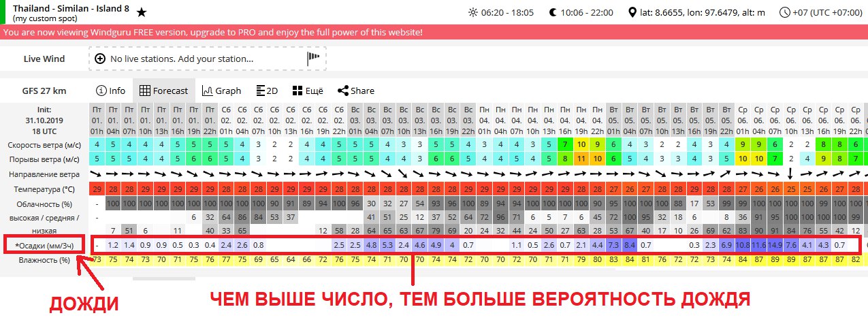Click precipitation cell 8.4
Image resolution: width=868 pixels, height=324 pixels.
(630, 244)
